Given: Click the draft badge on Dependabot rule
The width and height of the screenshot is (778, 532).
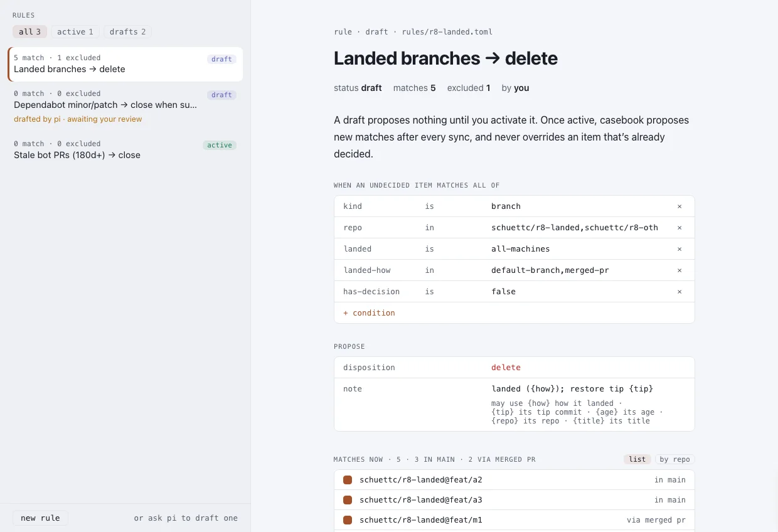Looking at the screenshot, I should 221,95.
